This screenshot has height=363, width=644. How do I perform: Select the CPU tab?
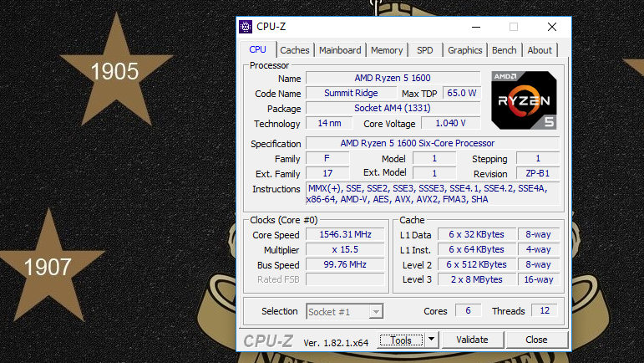click(257, 49)
